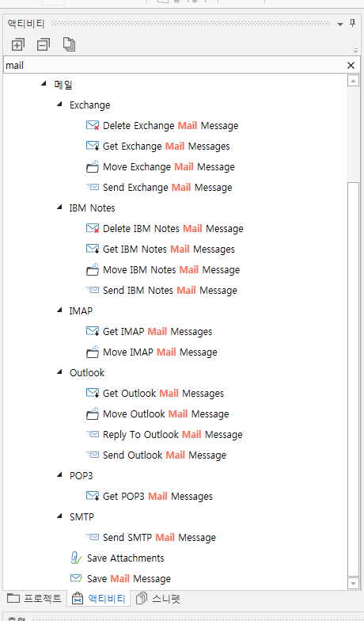This screenshot has width=364, height=621.
Task: Click the Send Exchange Mail Message icon
Action: tap(93, 187)
